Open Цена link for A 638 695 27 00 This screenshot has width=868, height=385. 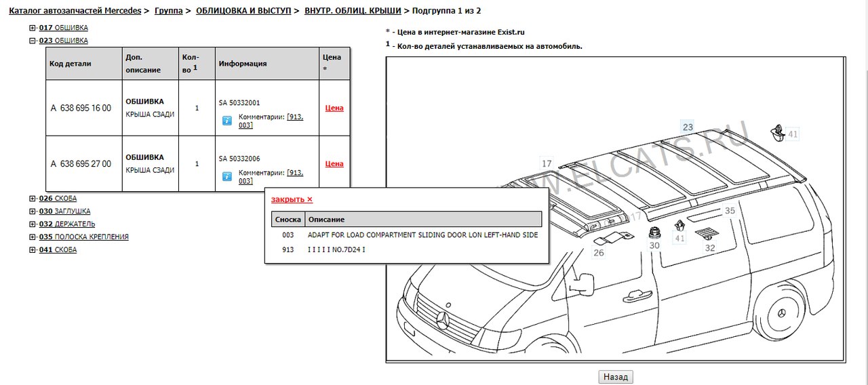pos(334,163)
